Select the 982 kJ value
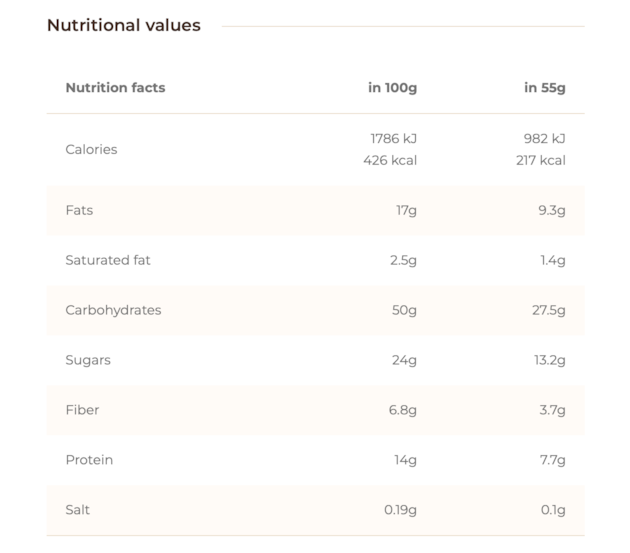 tap(544, 139)
